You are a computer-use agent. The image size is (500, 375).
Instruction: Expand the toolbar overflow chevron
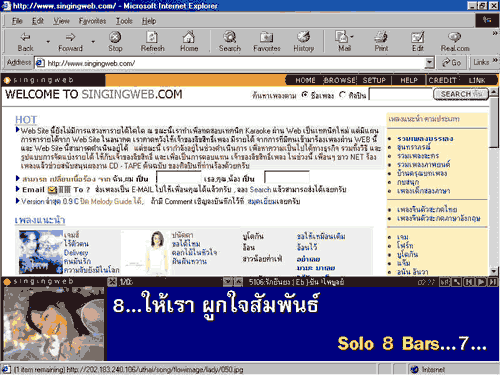click(495, 33)
